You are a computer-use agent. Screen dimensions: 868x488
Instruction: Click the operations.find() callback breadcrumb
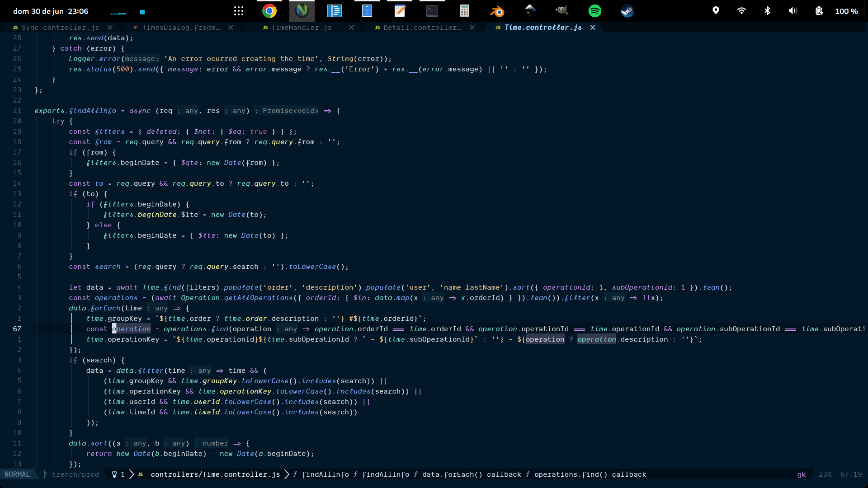[x=590, y=474]
